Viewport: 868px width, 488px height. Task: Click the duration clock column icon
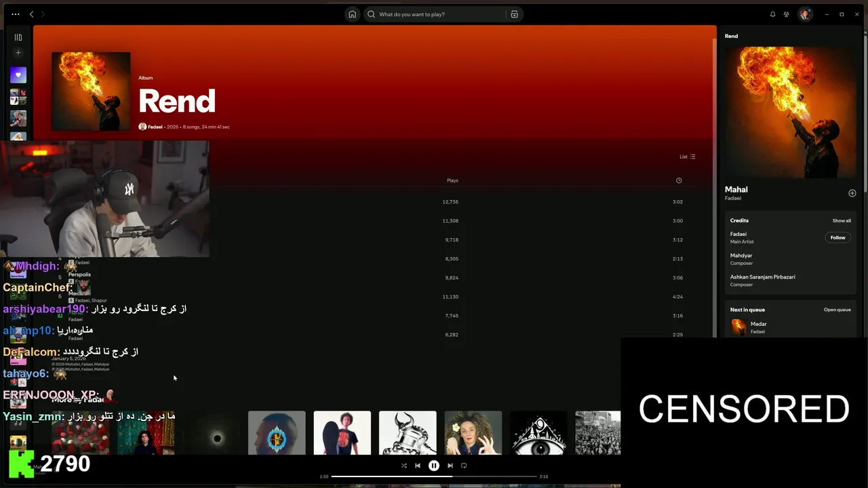tap(679, 180)
